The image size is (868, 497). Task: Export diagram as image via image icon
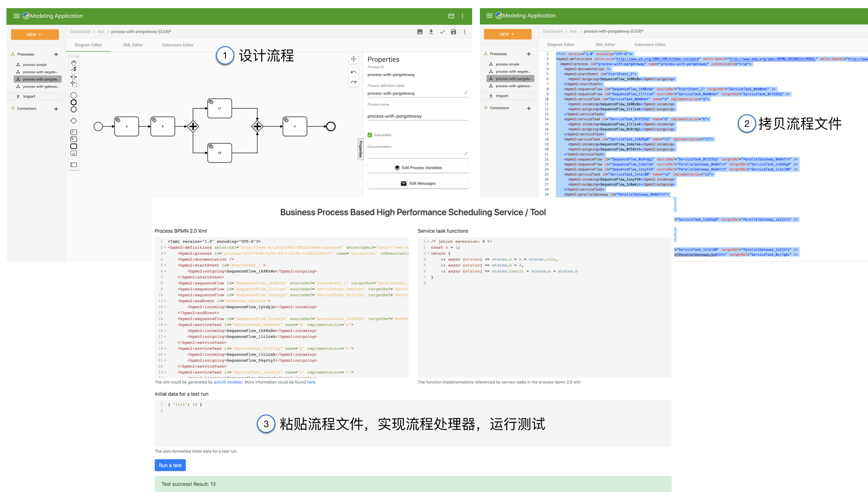[x=420, y=32]
